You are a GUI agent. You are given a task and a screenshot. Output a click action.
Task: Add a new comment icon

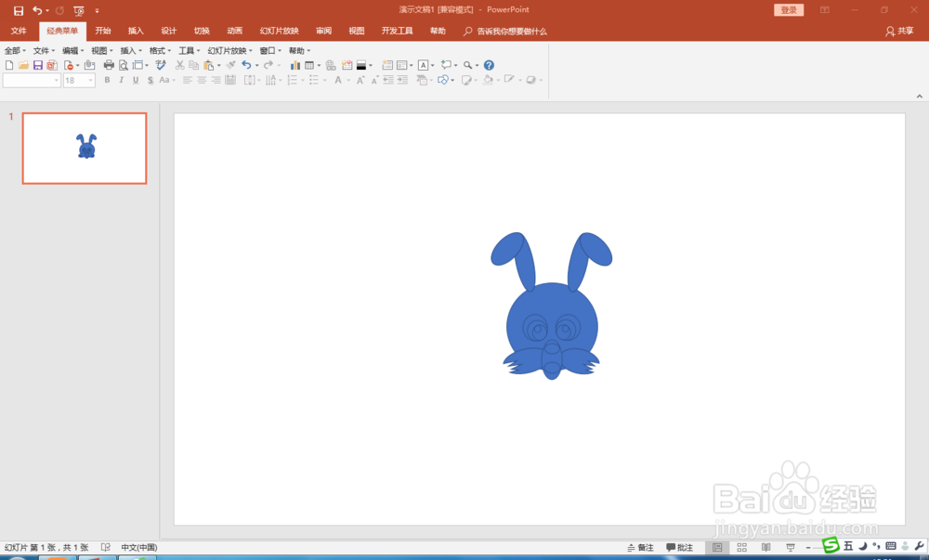446,65
